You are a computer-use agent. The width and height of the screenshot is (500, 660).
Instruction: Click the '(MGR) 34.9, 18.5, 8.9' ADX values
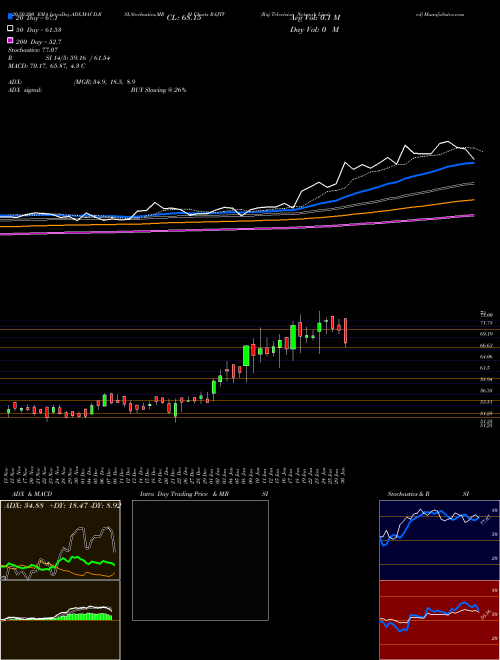[104, 82]
